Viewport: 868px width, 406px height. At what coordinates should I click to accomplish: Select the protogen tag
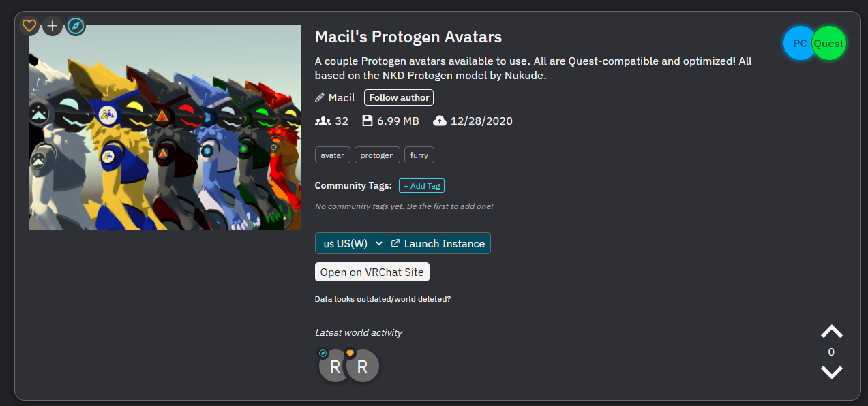[x=377, y=155]
